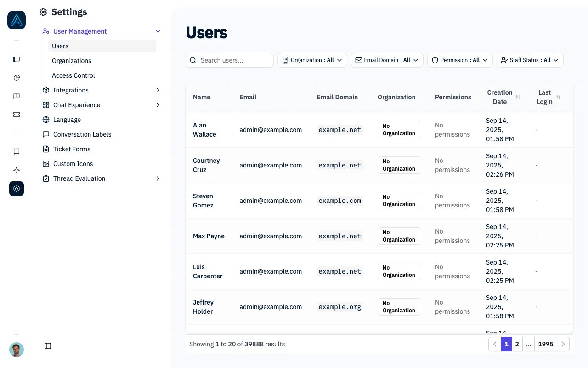
Task: Open Organization filter dropdown
Action: [312, 60]
